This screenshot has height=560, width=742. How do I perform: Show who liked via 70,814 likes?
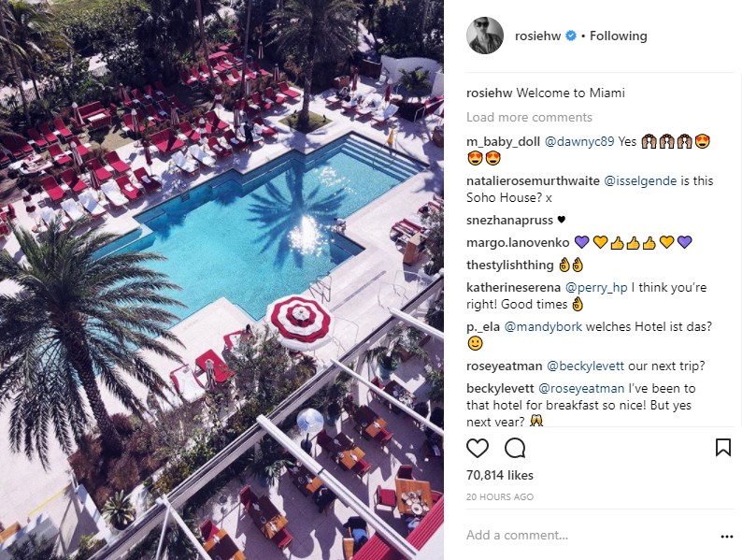[500, 475]
